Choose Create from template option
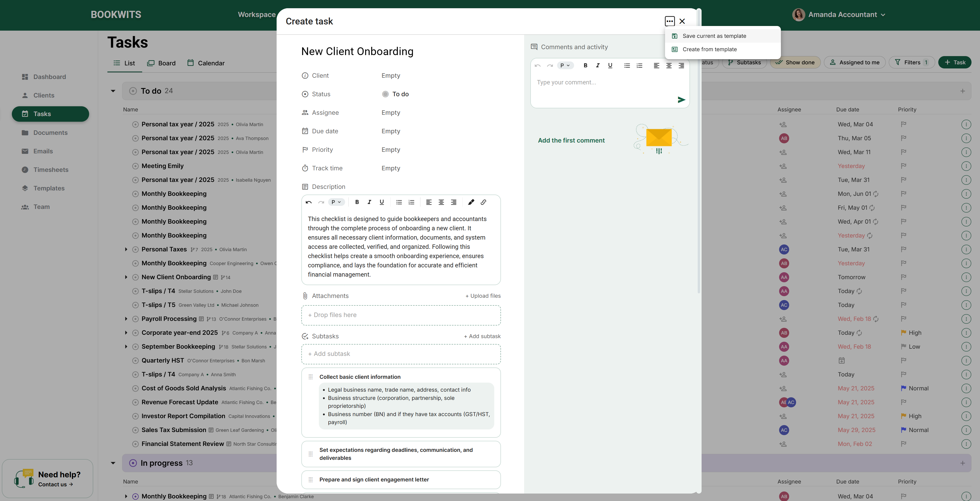 [x=709, y=49]
